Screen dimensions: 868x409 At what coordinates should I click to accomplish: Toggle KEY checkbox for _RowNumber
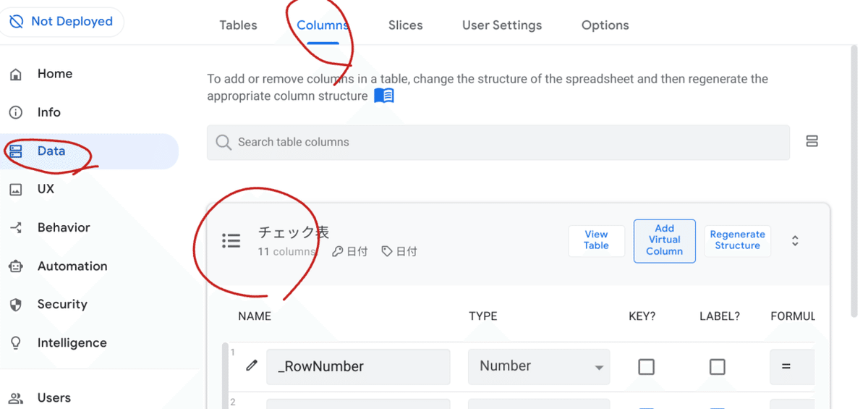(646, 367)
